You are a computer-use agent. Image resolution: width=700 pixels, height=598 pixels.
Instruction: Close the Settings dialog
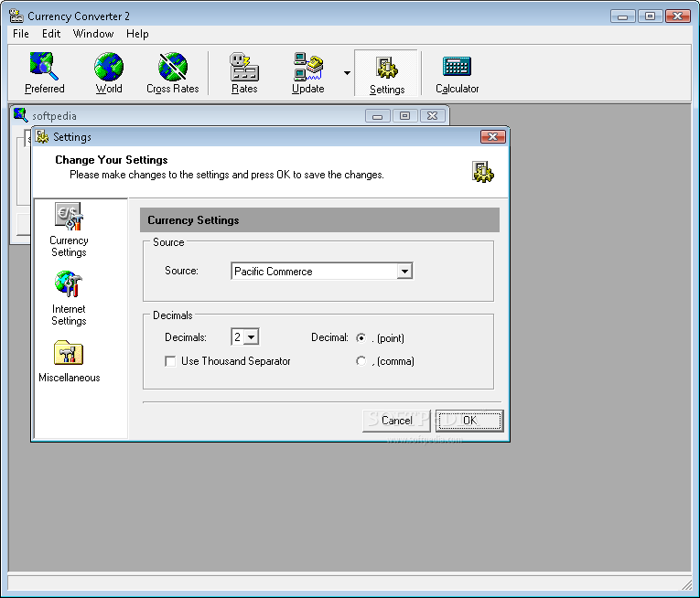coord(493,136)
